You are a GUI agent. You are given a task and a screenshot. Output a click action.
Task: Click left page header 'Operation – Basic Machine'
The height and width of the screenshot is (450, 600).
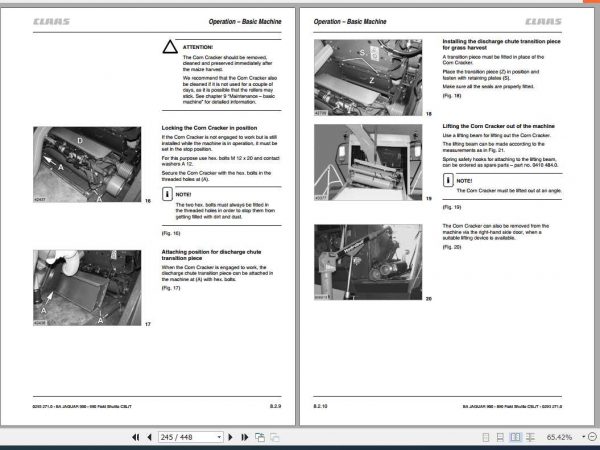(245, 22)
